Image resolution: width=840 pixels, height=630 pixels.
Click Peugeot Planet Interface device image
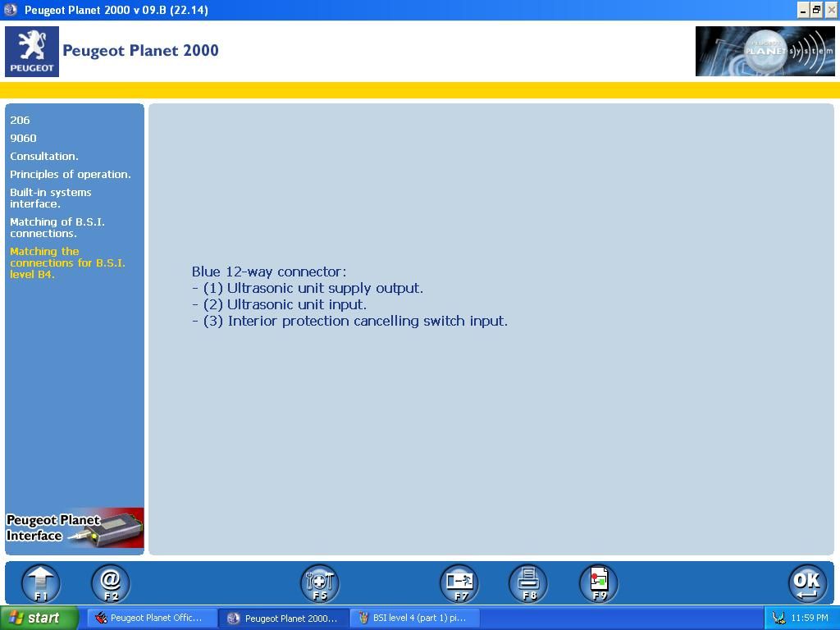tap(75, 527)
